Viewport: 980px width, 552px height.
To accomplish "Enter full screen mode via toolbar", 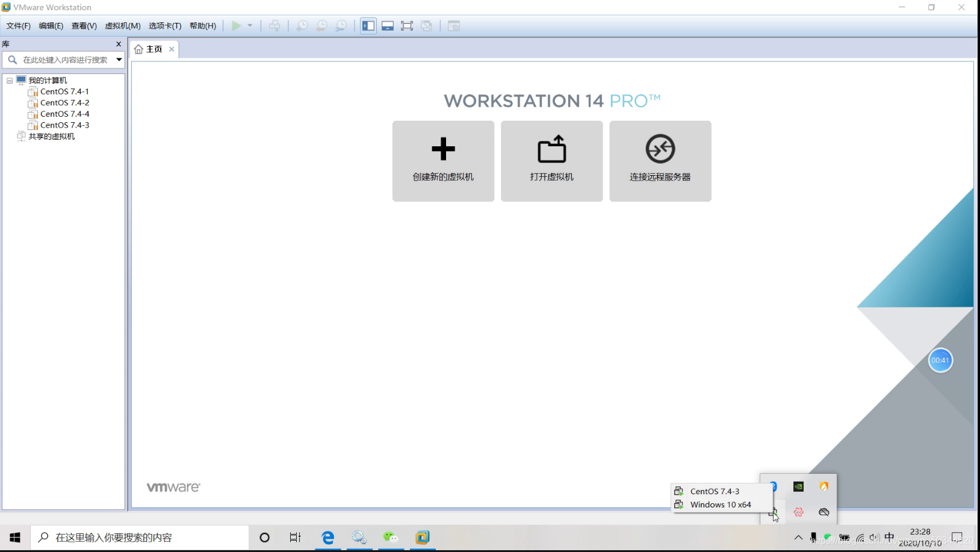I will pos(407,26).
